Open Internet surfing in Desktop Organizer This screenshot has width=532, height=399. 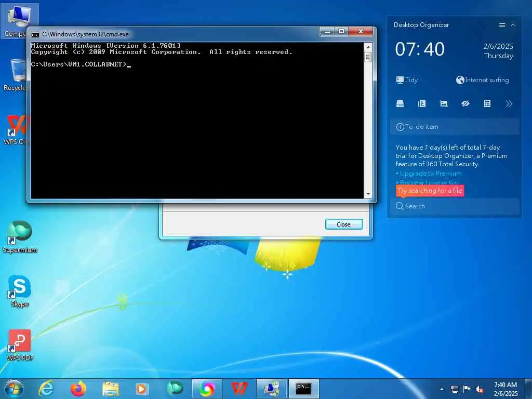(x=482, y=80)
